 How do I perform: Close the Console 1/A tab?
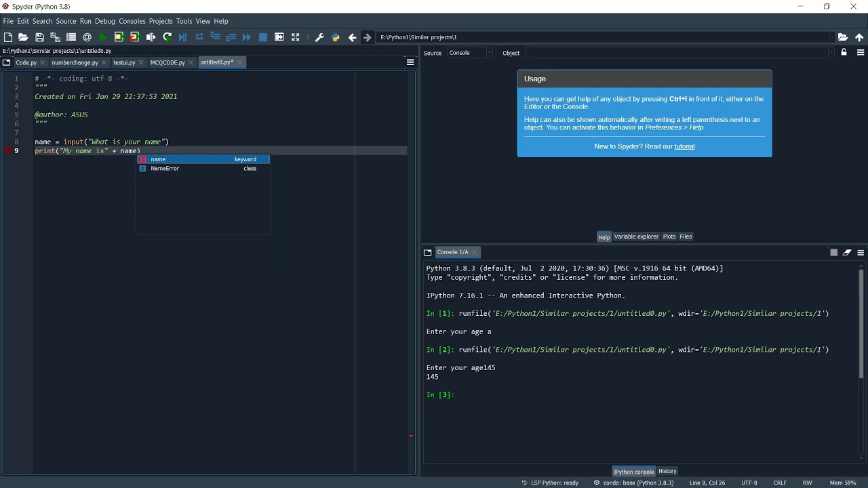(475, 252)
